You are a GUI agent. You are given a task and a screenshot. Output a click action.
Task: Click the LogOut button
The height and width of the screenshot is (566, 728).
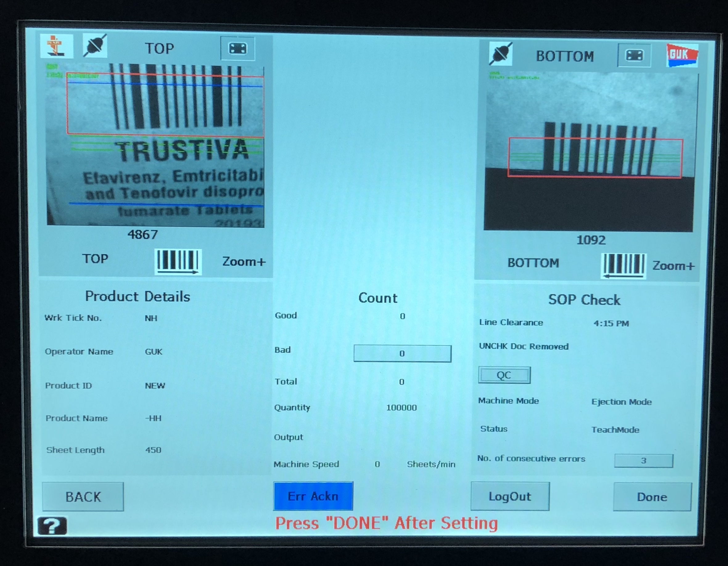[510, 496]
